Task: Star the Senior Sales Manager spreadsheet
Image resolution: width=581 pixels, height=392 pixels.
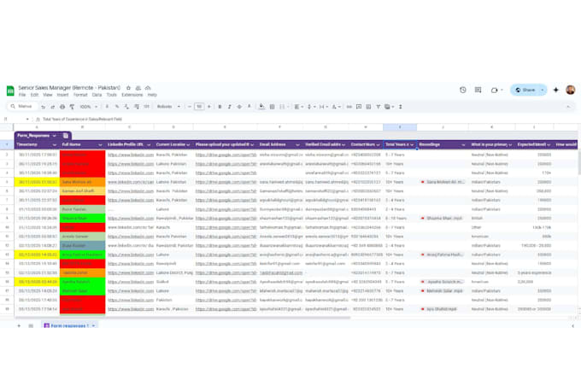Action: pos(128,88)
